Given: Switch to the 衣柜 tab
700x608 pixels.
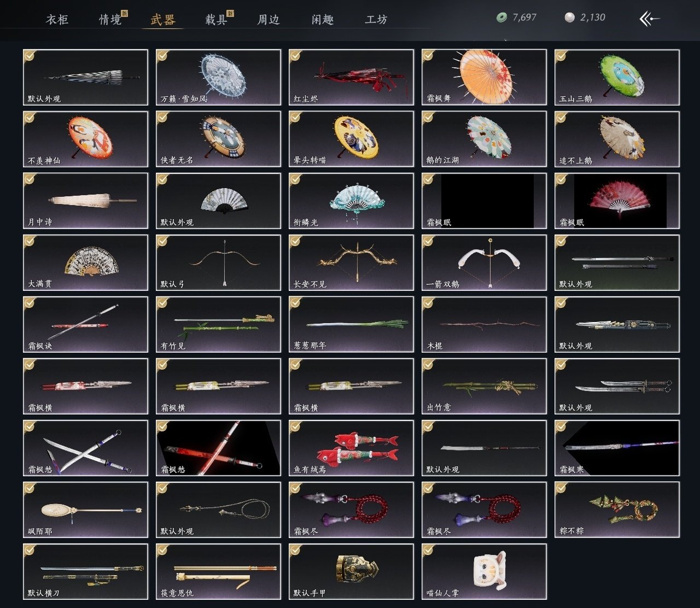Looking at the screenshot, I should pos(57,20).
